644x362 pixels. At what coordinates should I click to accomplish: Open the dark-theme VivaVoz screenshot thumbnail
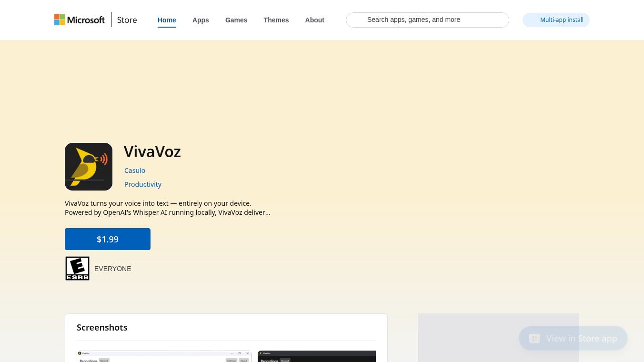click(317, 356)
